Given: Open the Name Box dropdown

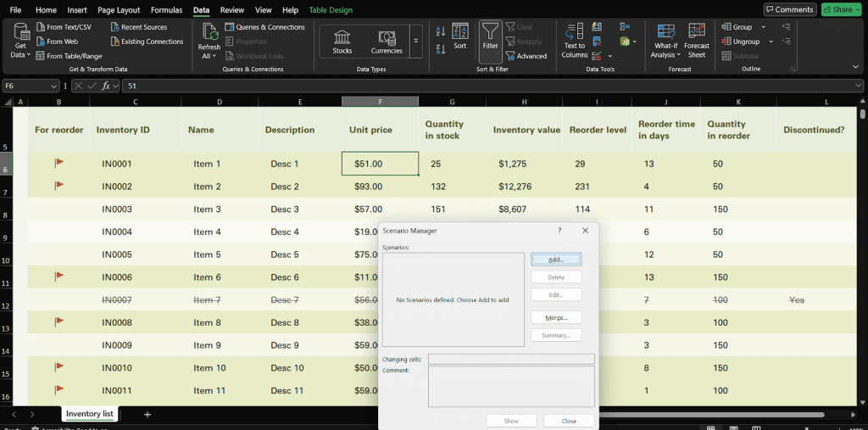Looking at the screenshot, I should (x=53, y=86).
